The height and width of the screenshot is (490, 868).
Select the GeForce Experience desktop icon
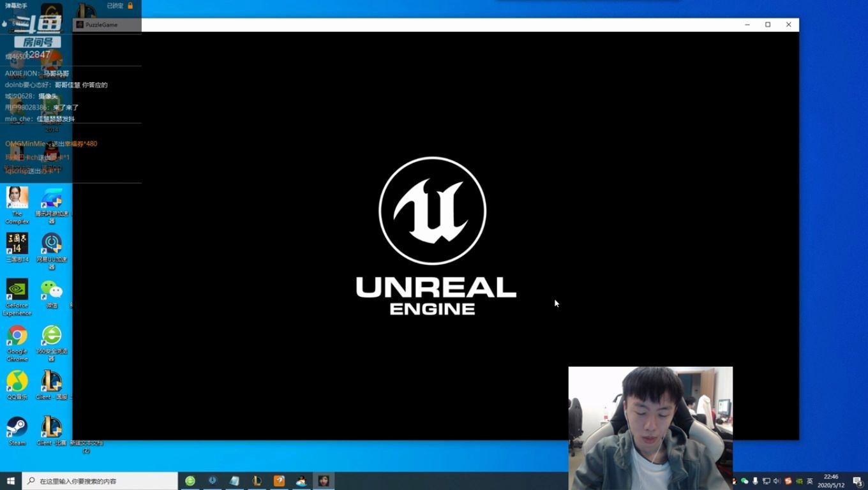click(17, 297)
